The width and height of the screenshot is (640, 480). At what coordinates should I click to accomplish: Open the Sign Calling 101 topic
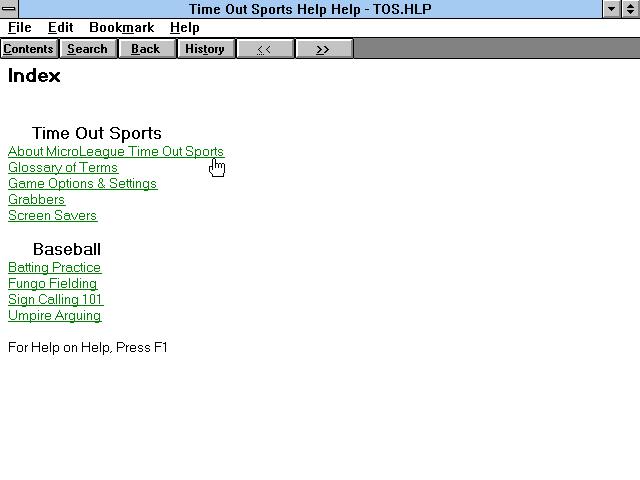55,299
